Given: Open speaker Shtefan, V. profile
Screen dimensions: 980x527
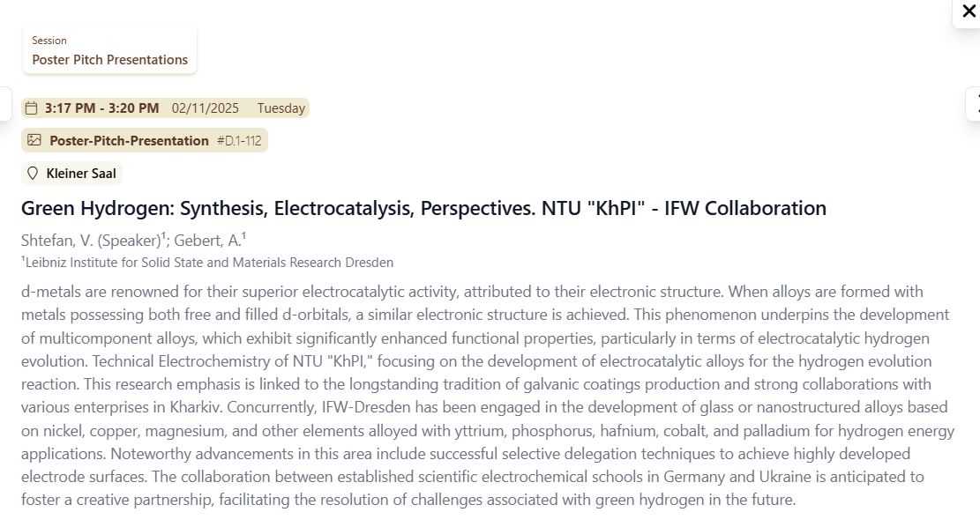Looking at the screenshot, I should point(58,240).
